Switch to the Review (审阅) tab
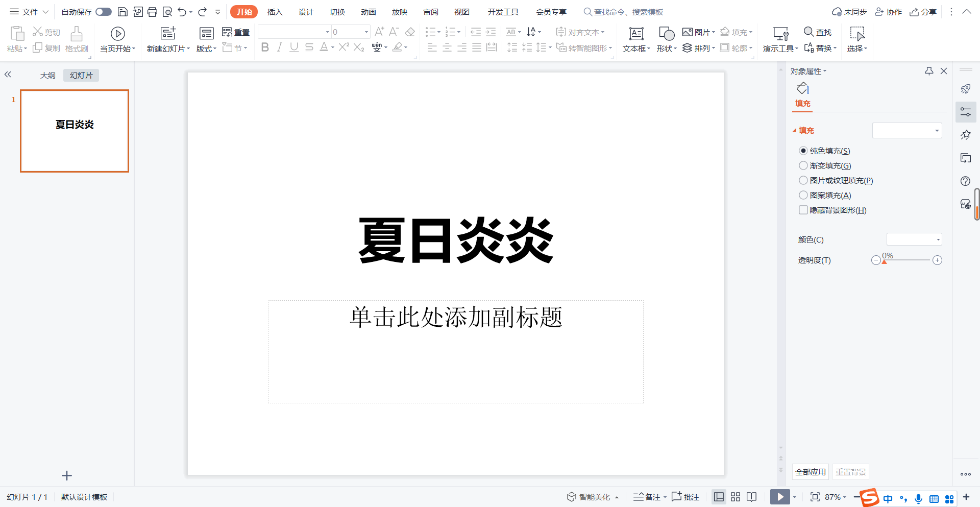 [431, 12]
